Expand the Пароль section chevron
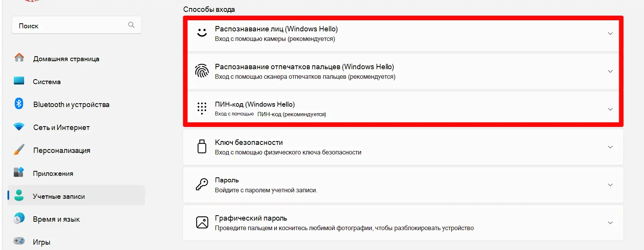The height and width of the screenshot is (250, 644). (610, 185)
